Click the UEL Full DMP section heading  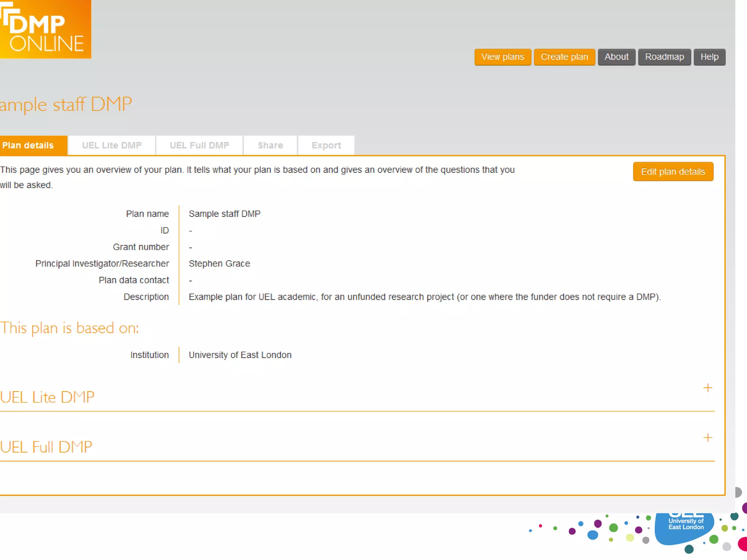tap(46, 447)
